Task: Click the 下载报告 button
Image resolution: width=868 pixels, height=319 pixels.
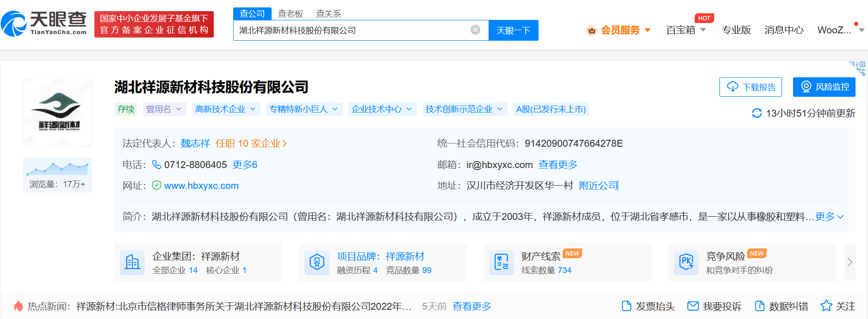Action: (750, 87)
